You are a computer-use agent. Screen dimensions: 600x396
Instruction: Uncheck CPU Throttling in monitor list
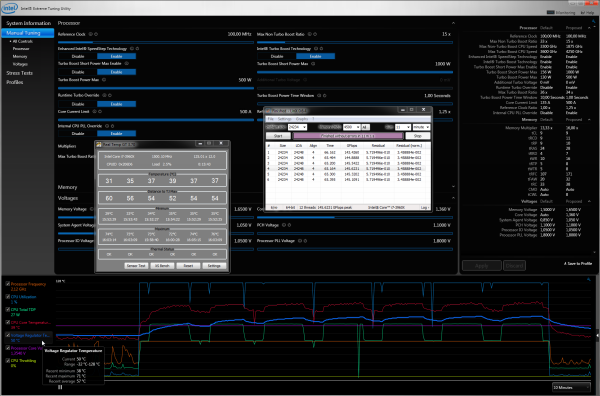tap(8, 360)
